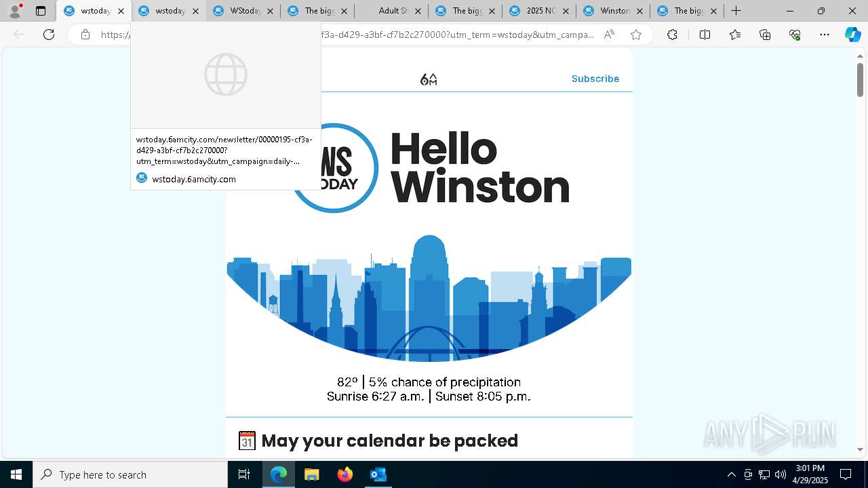Image resolution: width=868 pixels, height=488 pixels.
Task: Open the Favorites list icon
Action: 735,35
